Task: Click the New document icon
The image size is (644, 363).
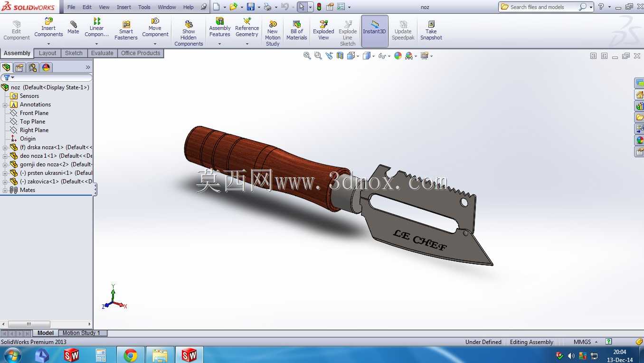Action: (217, 7)
